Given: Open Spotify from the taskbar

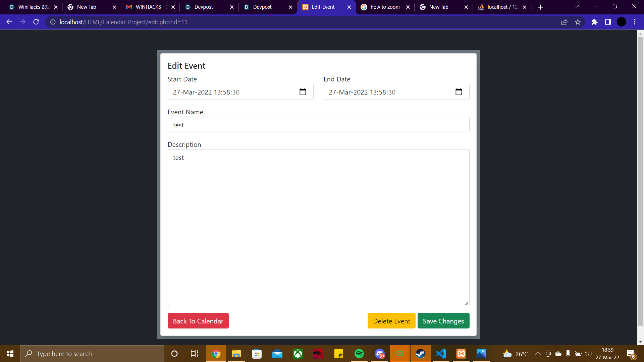Looking at the screenshot, I should tap(359, 354).
